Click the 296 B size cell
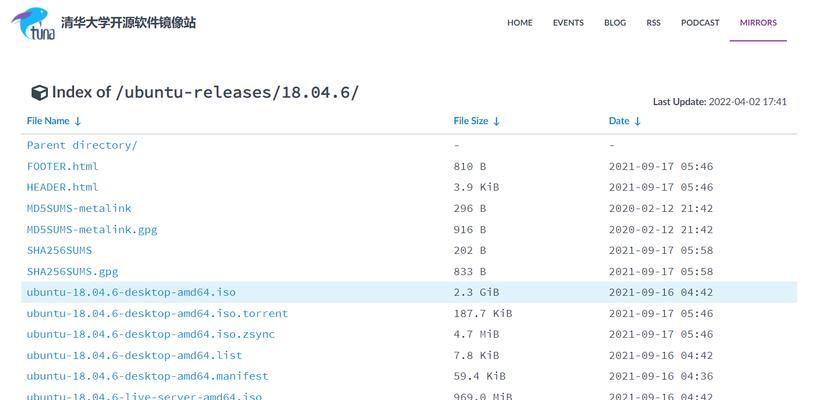 click(x=470, y=208)
